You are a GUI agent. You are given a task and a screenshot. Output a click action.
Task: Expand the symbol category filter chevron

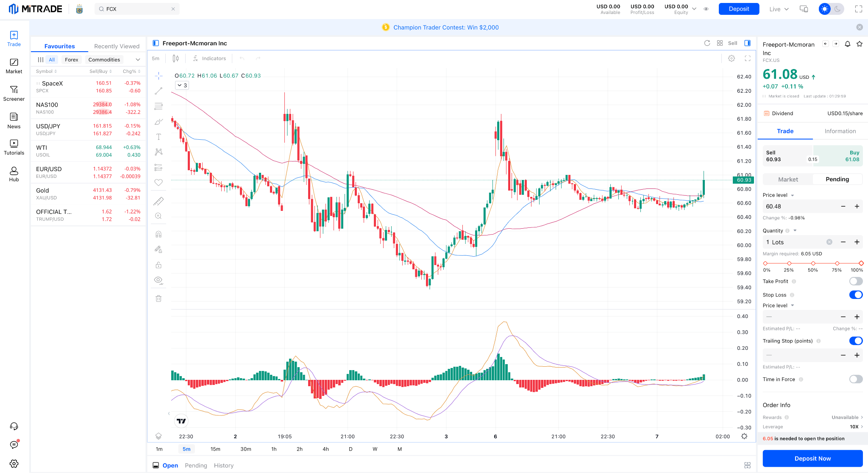tap(138, 60)
